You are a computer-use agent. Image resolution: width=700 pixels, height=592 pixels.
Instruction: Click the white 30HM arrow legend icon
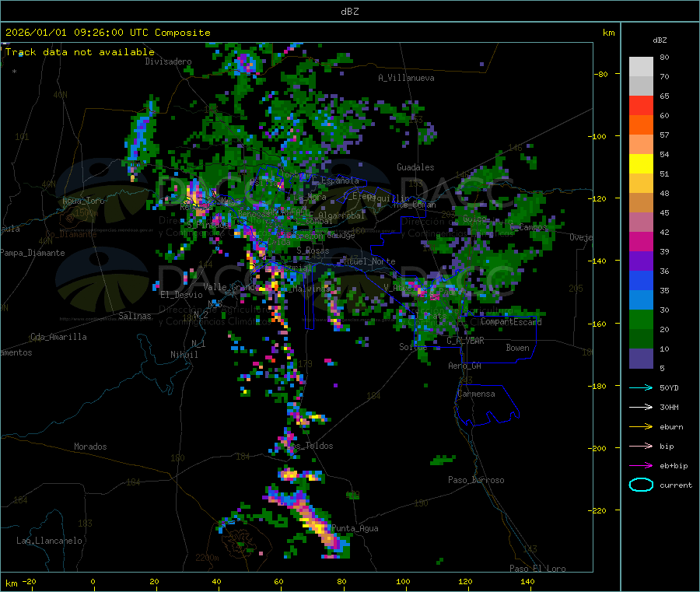[641, 407]
